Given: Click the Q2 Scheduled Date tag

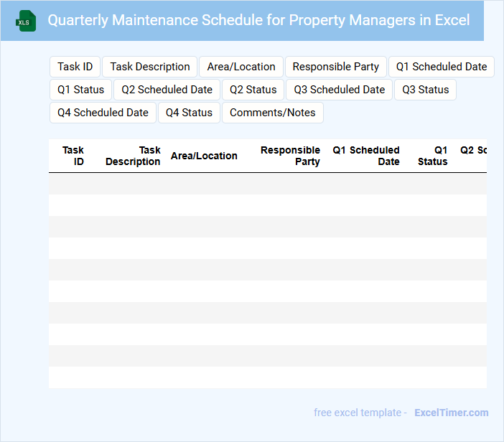Looking at the screenshot, I should tap(167, 90).
